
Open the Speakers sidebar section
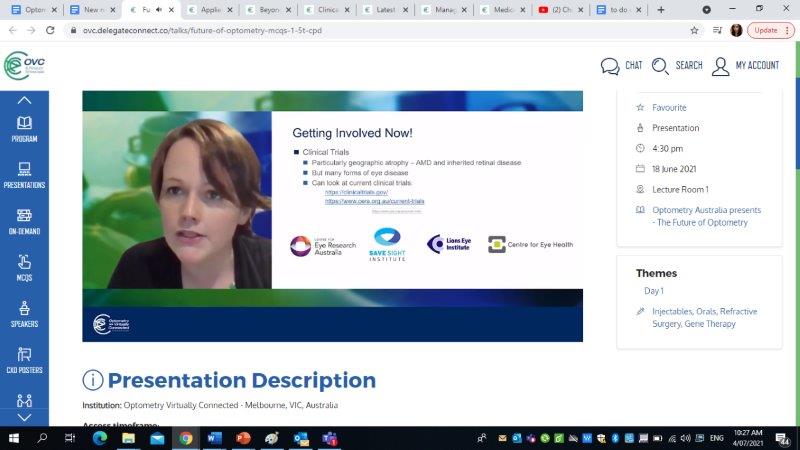[x=24, y=314]
